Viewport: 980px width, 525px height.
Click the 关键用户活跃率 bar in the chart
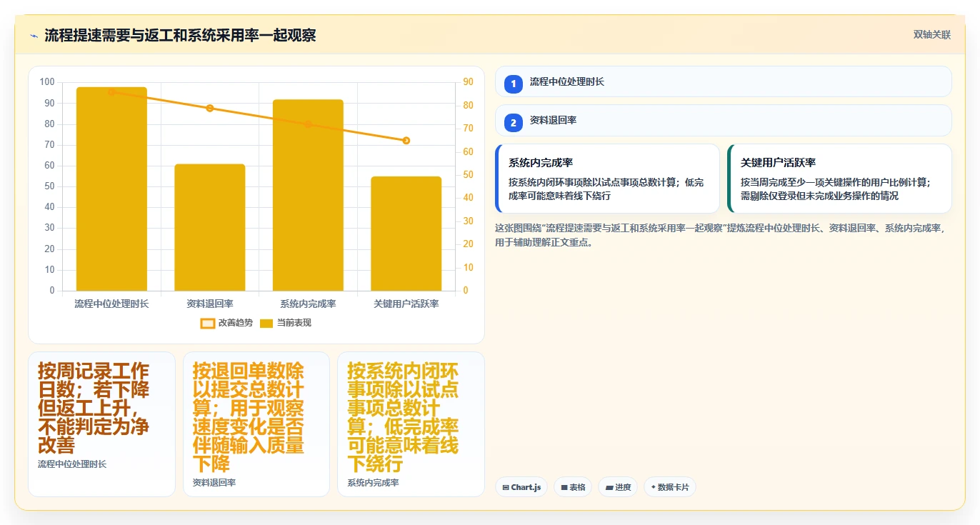click(x=406, y=234)
